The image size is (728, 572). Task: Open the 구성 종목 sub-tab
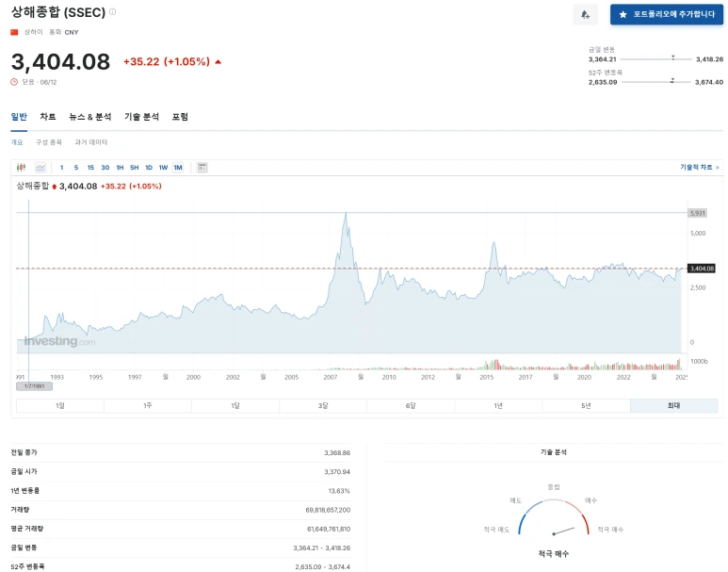pyautogui.click(x=49, y=142)
